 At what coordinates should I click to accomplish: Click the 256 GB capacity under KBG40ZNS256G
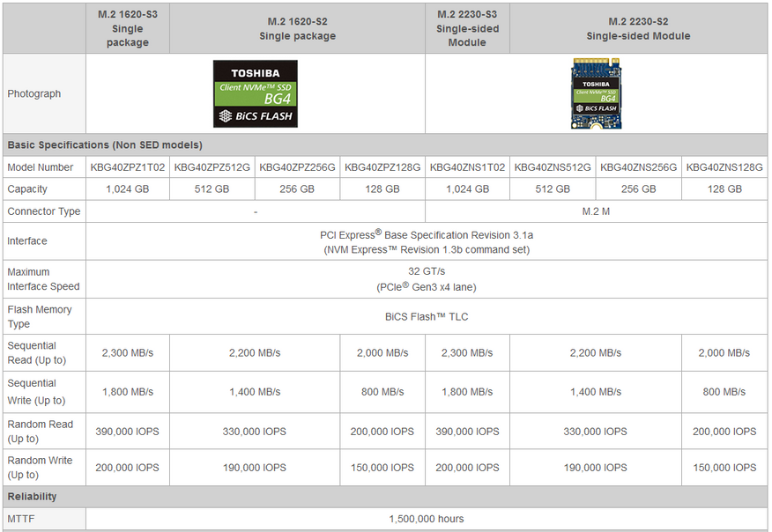639,189
